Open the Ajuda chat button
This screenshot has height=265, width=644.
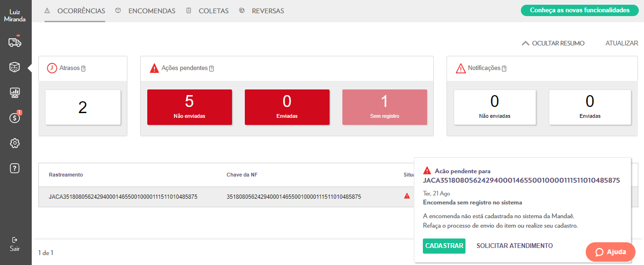pyautogui.click(x=610, y=252)
